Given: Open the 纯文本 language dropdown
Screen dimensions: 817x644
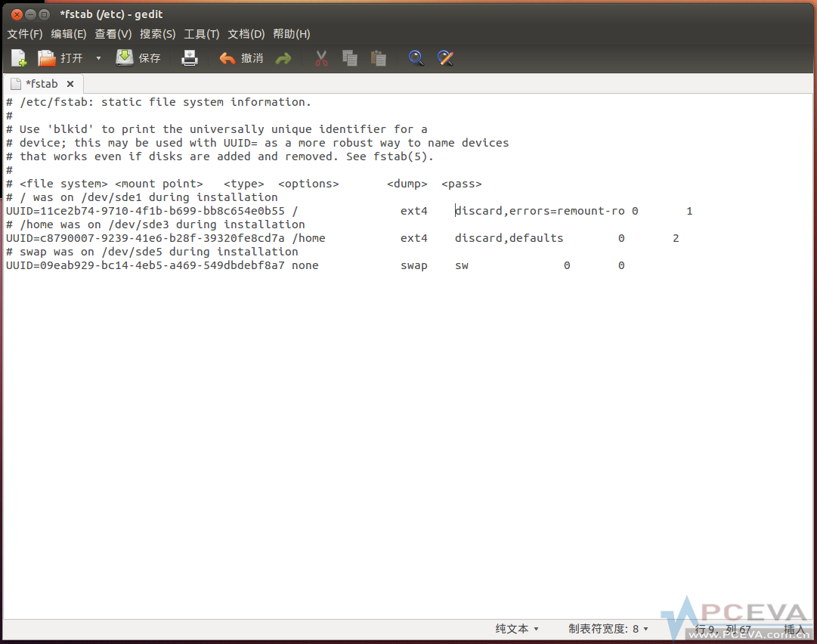Looking at the screenshot, I should (x=517, y=629).
